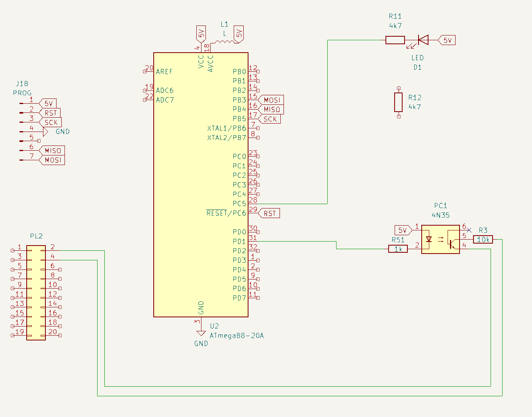Click the 4N35 value text

440,215
